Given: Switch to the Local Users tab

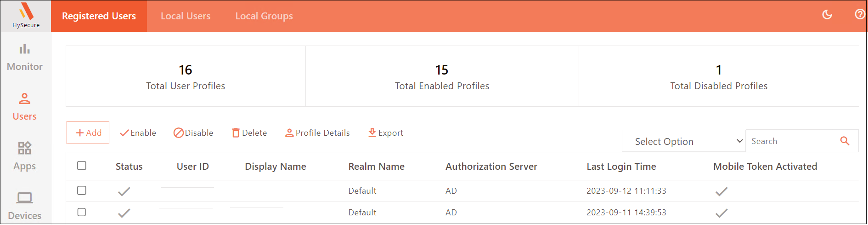Looking at the screenshot, I should point(186,16).
